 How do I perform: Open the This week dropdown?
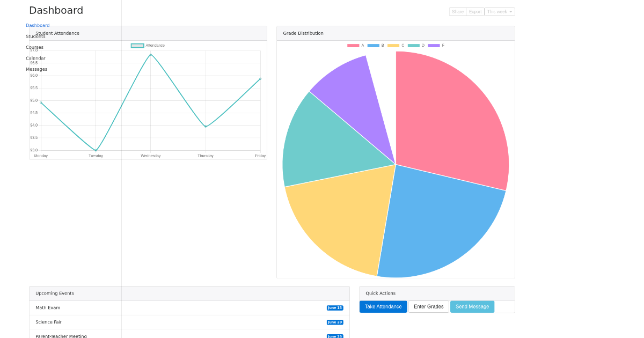(499, 11)
